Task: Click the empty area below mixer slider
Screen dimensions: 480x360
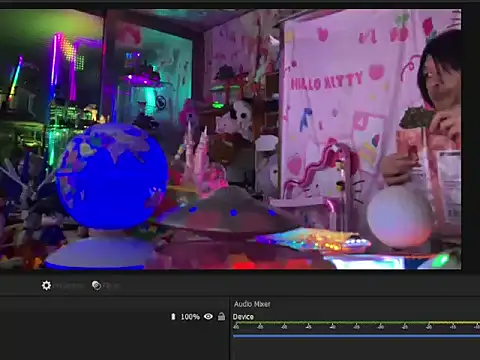Action: (356, 349)
